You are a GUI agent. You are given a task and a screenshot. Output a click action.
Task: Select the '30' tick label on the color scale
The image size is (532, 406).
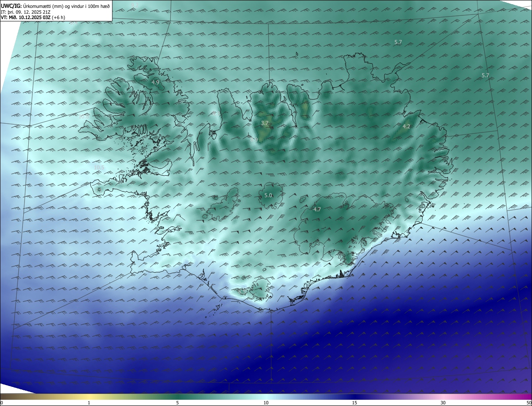pos(443,403)
